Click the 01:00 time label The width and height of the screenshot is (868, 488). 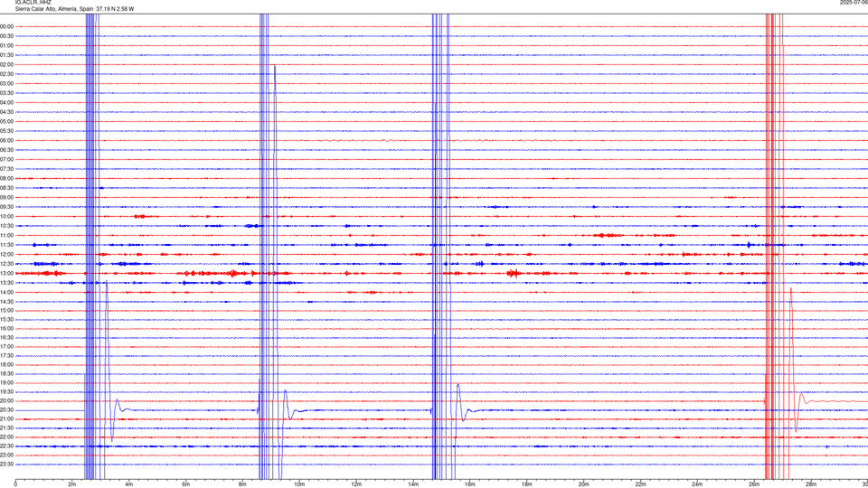6,45
